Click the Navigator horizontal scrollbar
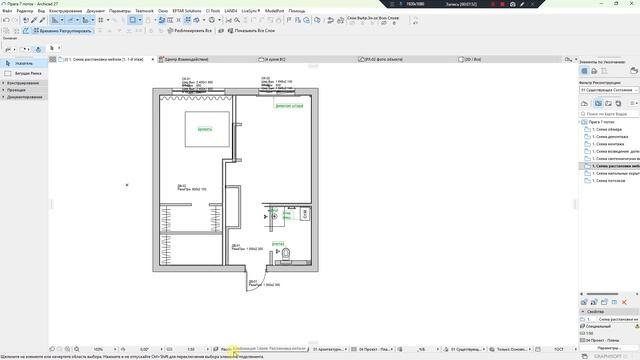This screenshot has height=360, width=640. click(602, 294)
